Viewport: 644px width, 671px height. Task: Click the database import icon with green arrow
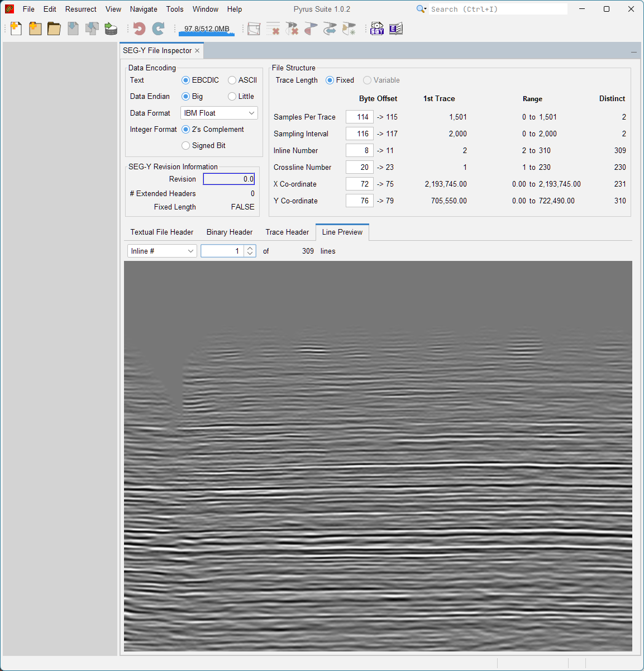(x=111, y=28)
